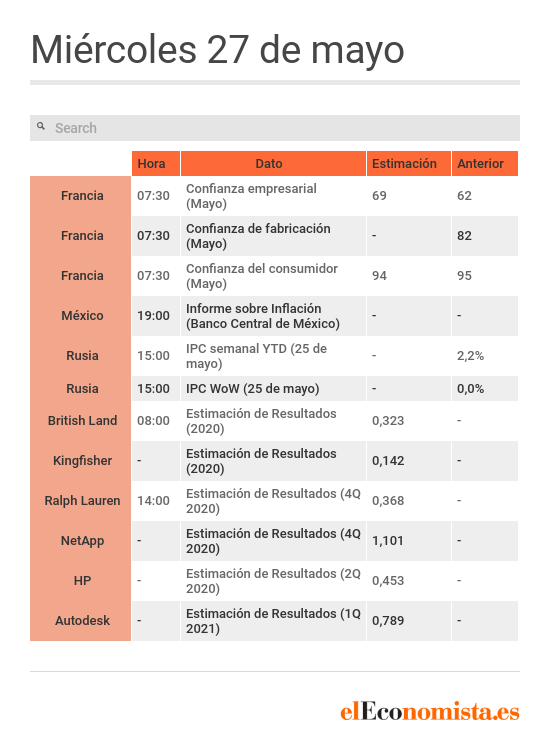The height and width of the screenshot is (753, 550).
Task: Select the Confianza del consumidor cell
Action: (273, 276)
